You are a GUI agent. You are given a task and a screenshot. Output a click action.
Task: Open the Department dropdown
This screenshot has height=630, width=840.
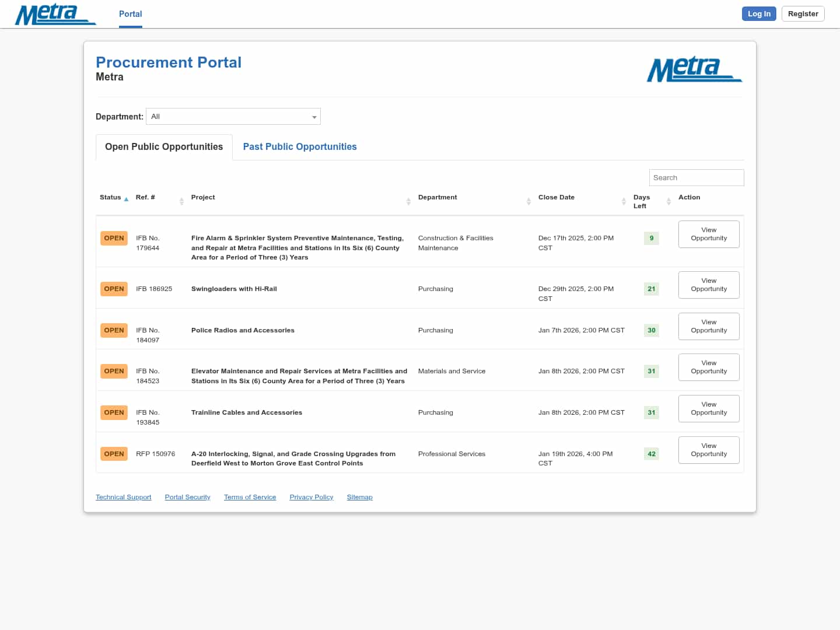[x=233, y=117]
